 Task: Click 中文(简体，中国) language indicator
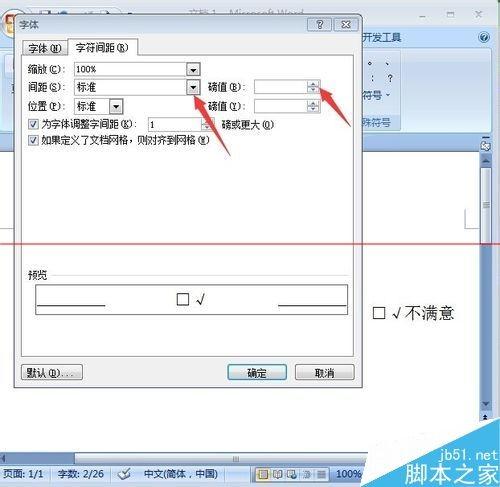click(x=180, y=474)
